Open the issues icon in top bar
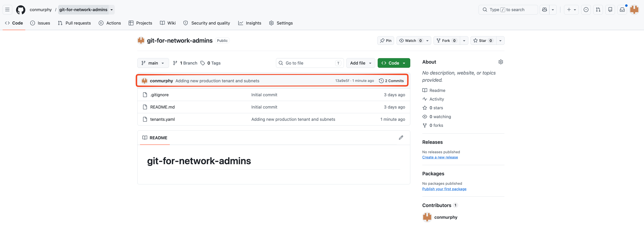The width and height of the screenshot is (644, 231). click(x=586, y=10)
